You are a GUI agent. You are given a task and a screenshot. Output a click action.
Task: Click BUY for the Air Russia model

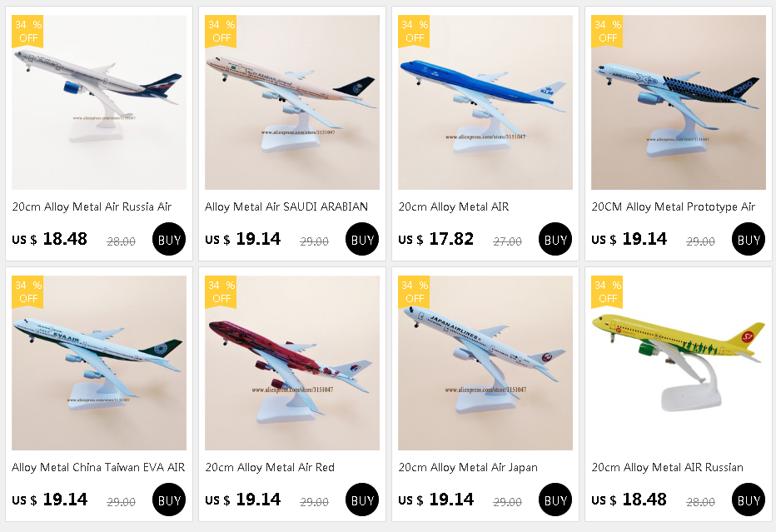click(x=169, y=240)
